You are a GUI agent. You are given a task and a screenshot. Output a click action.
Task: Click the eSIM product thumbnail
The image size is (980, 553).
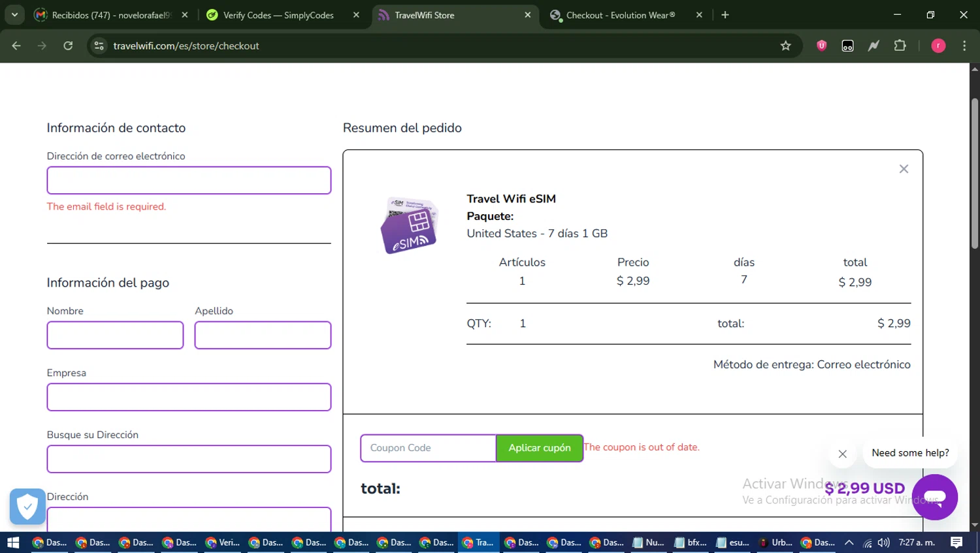409,225
